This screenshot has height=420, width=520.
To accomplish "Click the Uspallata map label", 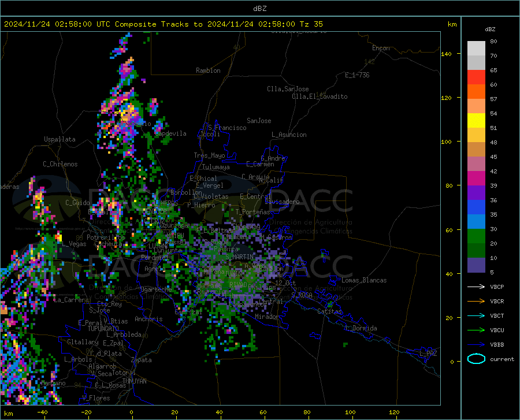I will [60, 139].
